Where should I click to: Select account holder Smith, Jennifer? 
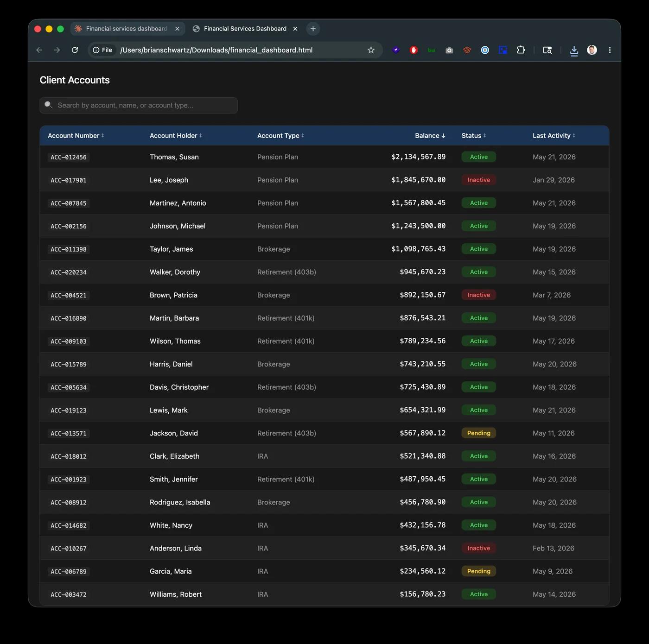click(x=174, y=479)
